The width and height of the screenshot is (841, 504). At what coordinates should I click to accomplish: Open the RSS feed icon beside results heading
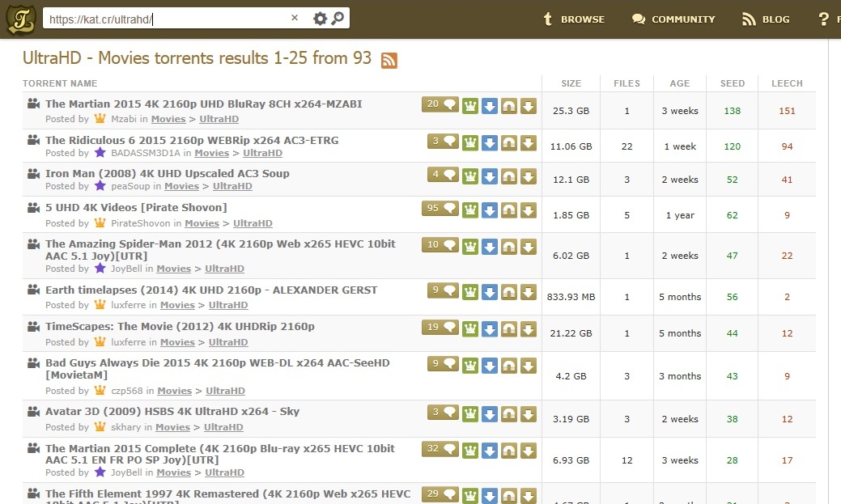[389, 60]
